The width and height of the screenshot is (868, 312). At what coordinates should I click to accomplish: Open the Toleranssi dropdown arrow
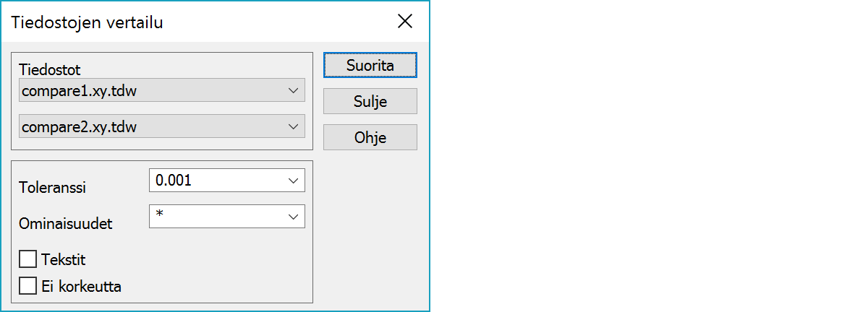click(x=293, y=181)
